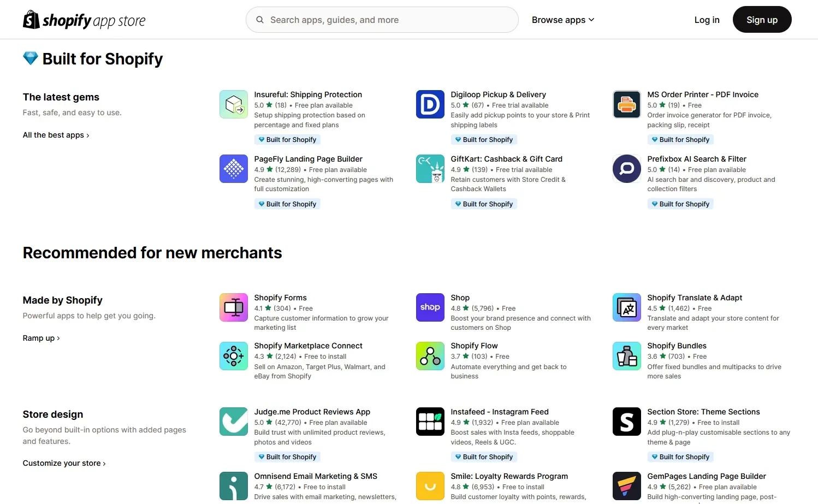This screenshot has width=818, height=504.
Task: Click Built for Shopify badge under PageFly
Action: coord(287,204)
